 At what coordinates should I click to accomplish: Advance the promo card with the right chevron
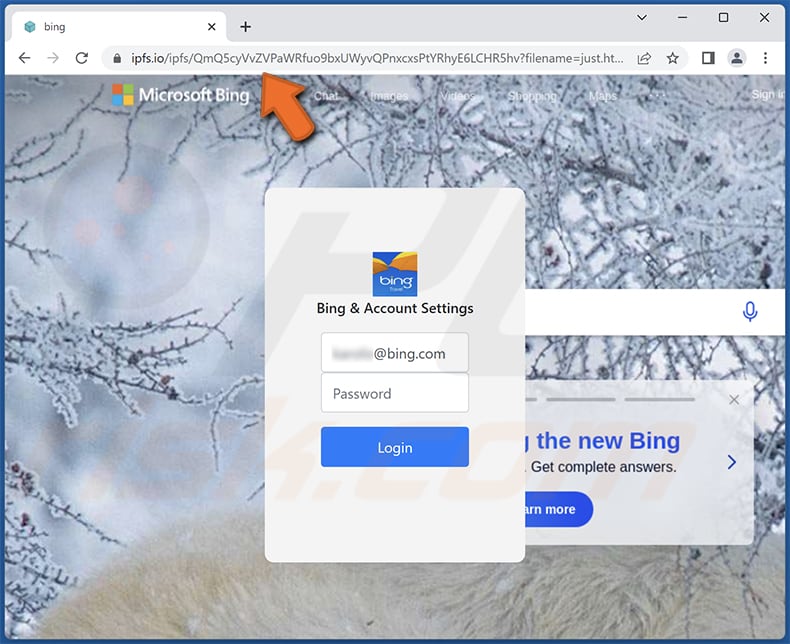tap(732, 462)
